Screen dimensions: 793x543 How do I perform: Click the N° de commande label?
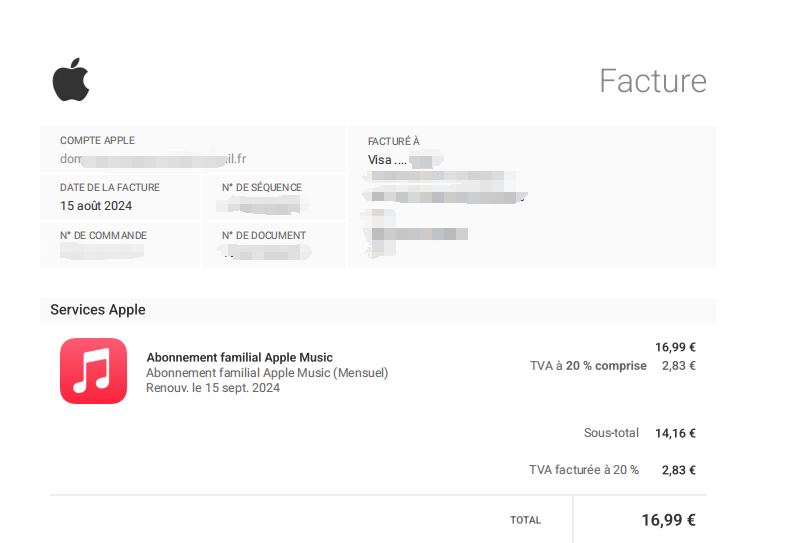[103, 236]
